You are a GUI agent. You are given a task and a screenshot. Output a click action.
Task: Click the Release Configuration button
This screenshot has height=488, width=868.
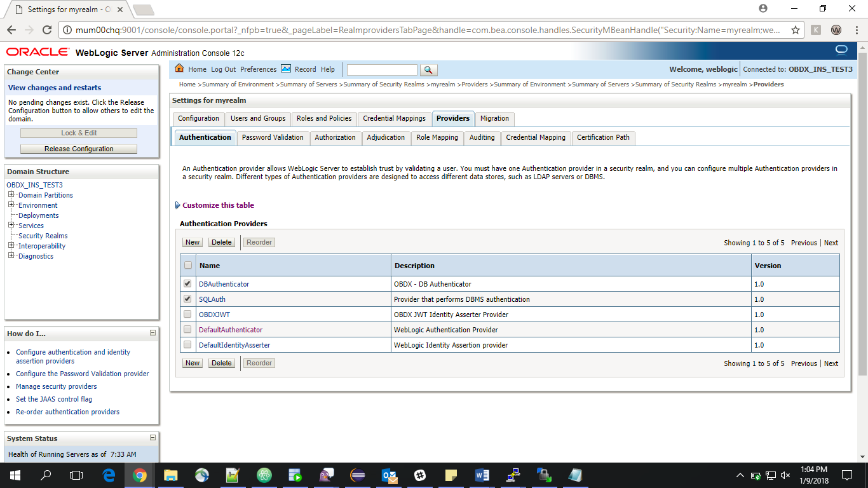[79, 149]
